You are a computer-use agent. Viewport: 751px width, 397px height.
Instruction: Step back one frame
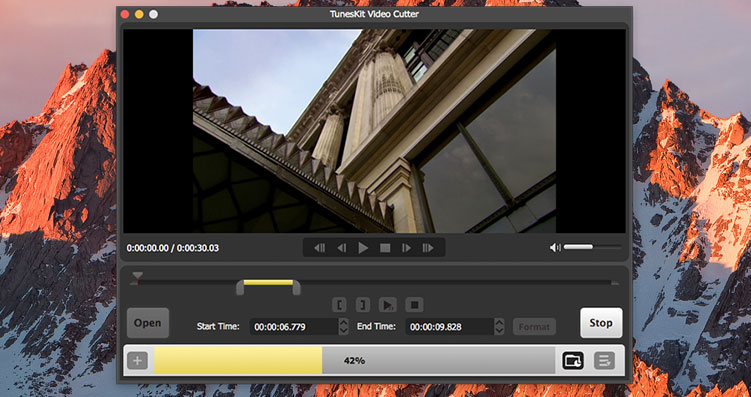point(341,248)
